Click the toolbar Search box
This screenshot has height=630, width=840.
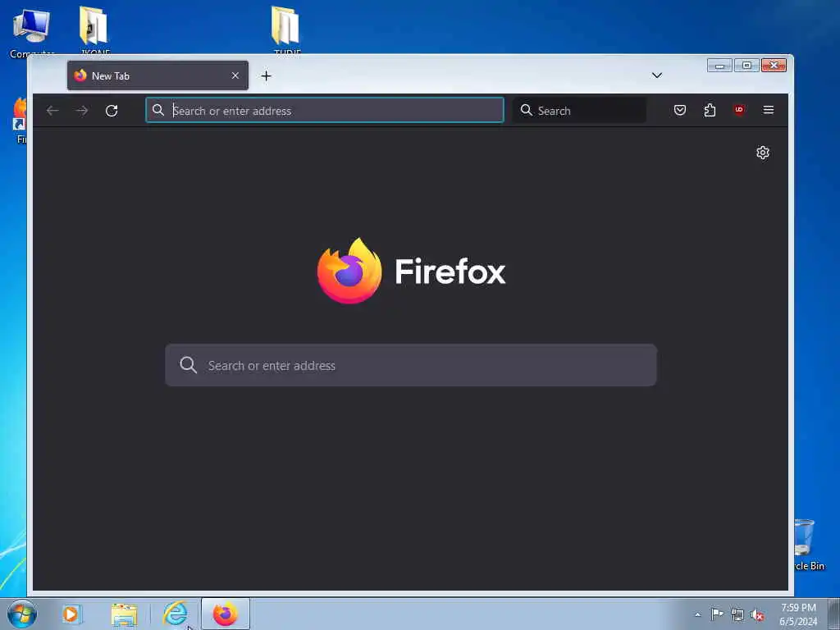[x=580, y=111]
